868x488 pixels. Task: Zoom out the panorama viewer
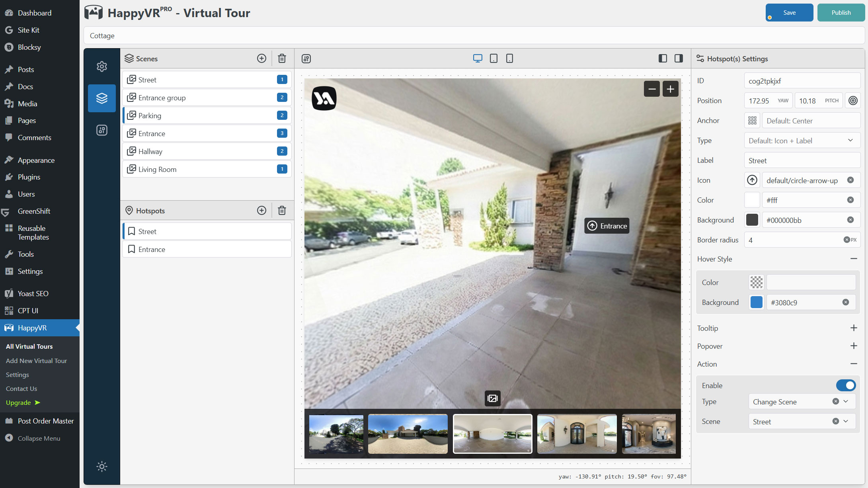pos(652,89)
